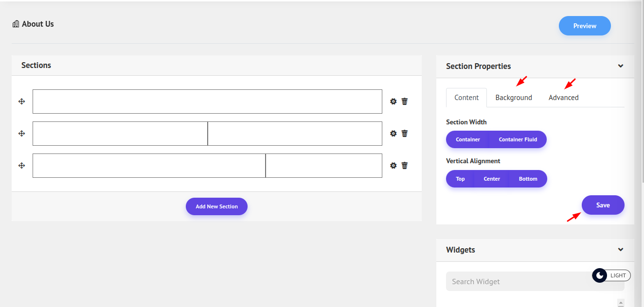Switch to the Background tab
Screen dimensions: 644x307
[x=514, y=98]
